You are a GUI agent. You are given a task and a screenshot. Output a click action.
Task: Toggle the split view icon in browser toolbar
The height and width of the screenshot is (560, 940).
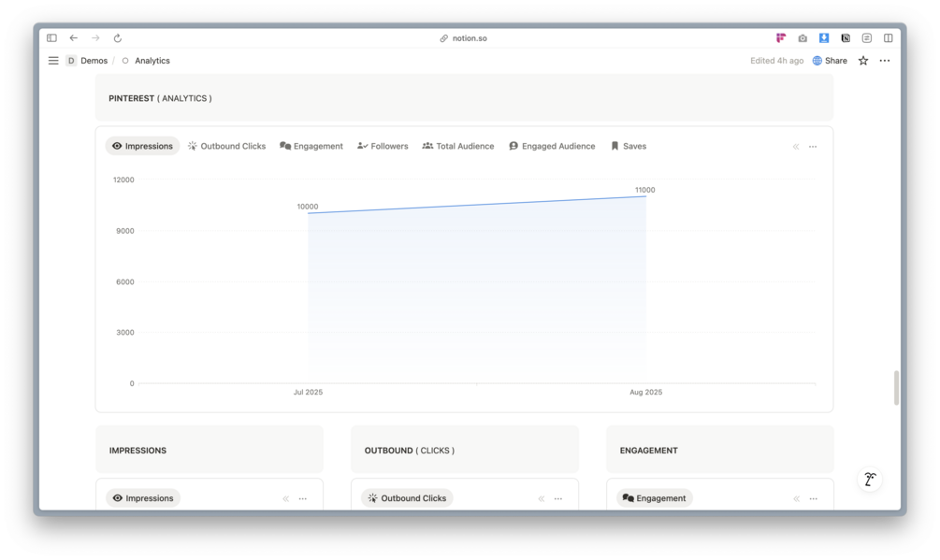click(889, 37)
